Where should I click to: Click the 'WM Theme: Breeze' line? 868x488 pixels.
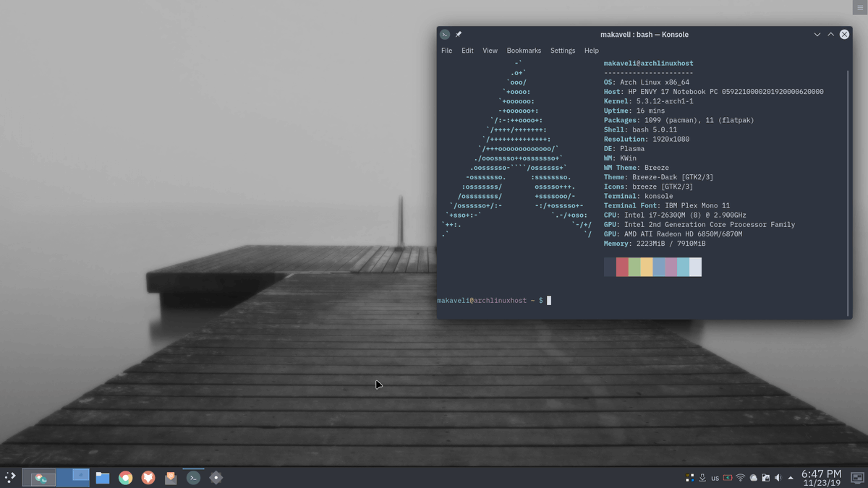pos(637,168)
